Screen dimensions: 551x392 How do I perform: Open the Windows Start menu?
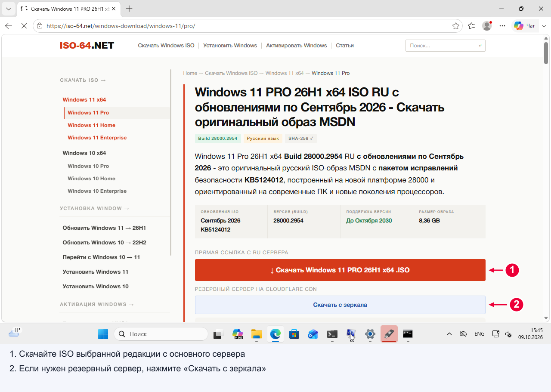pyautogui.click(x=103, y=334)
